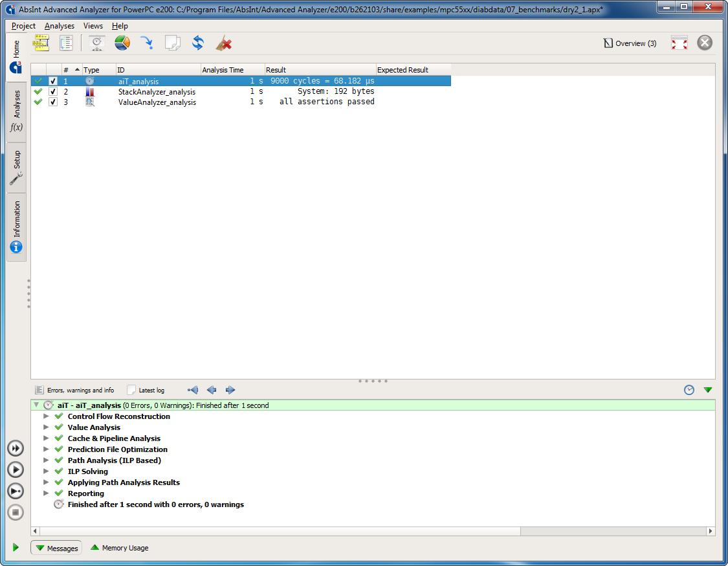The height and width of the screenshot is (566, 728).
Task: Click the gray round close icon
Action: coord(704,43)
